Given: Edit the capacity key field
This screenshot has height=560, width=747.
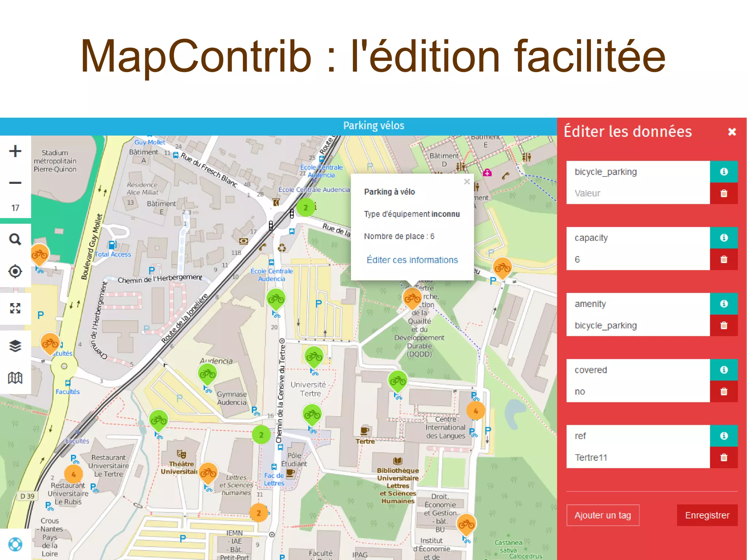Looking at the screenshot, I should [638, 238].
